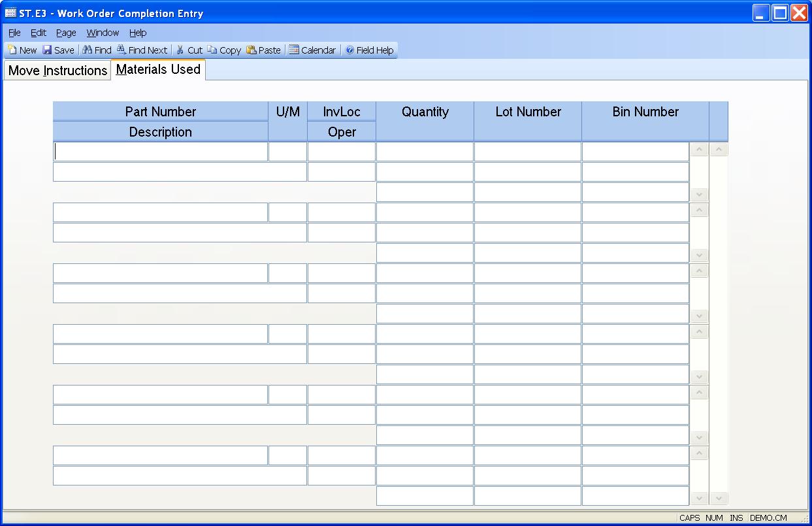Open the File menu
This screenshot has height=526, width=812.
click(x=14, y=33)
